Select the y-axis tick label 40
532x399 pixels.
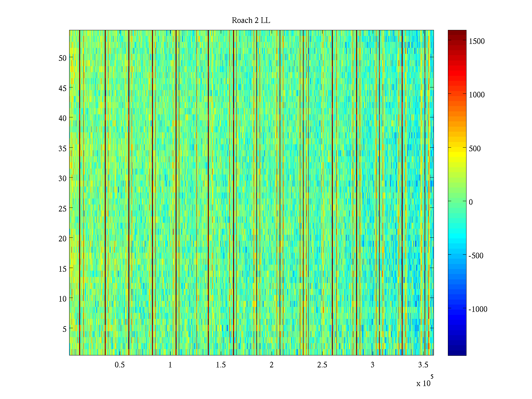tap(63, 118)
